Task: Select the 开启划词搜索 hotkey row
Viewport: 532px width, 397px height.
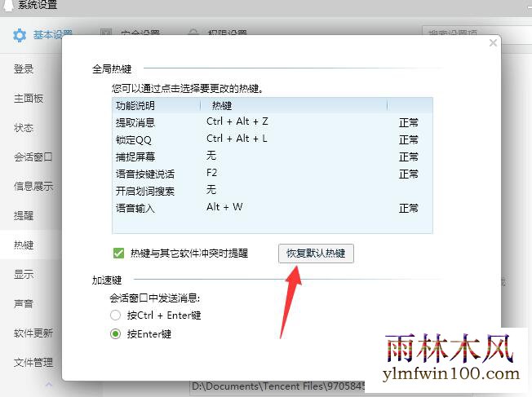Action: 272,191
